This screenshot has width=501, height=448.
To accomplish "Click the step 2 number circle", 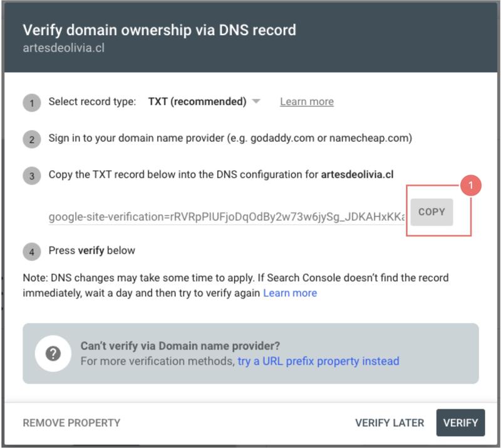I will pyautogui.click(x=32, y=140).
